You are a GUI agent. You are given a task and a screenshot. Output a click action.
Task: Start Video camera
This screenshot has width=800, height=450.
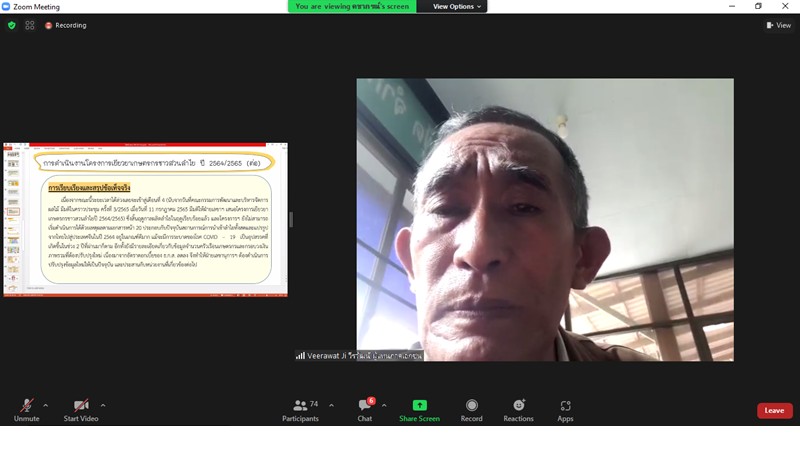(x=81, y=410)
